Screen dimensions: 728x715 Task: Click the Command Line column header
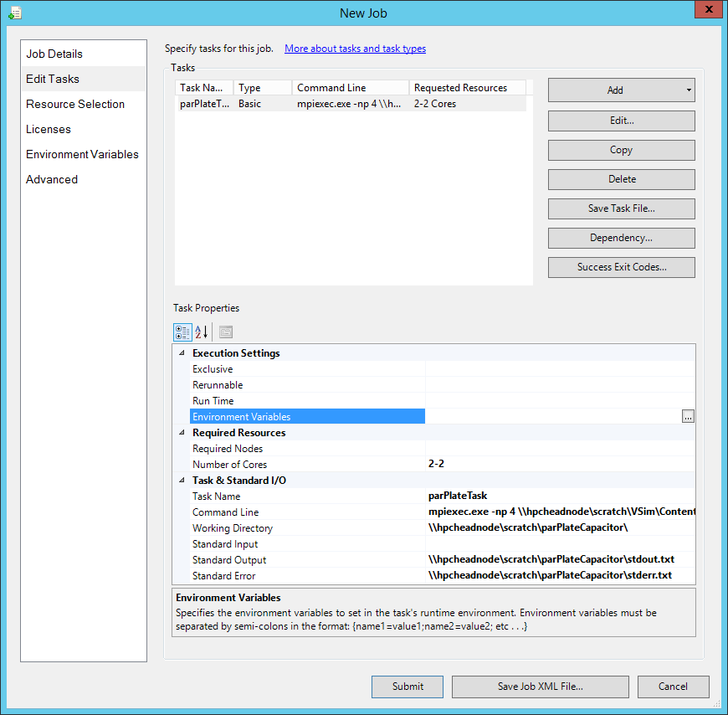(350, 88)
